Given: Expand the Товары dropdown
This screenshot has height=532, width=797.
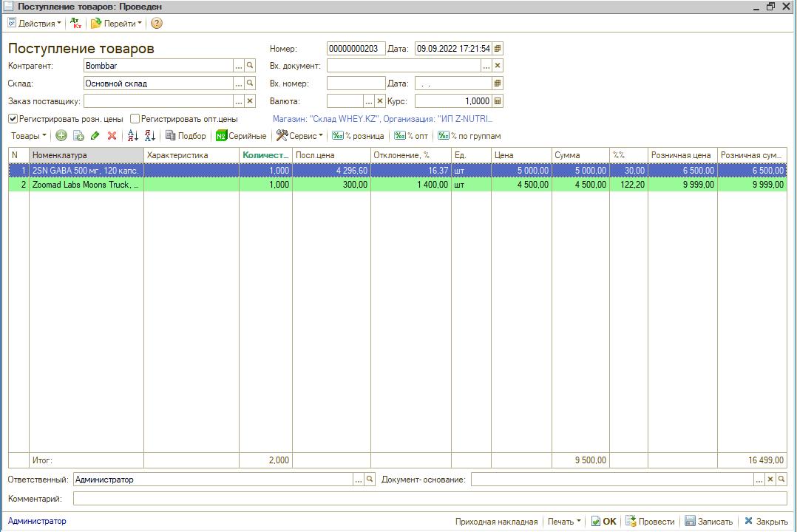Looking at the screenshot, I should [29, 136].
